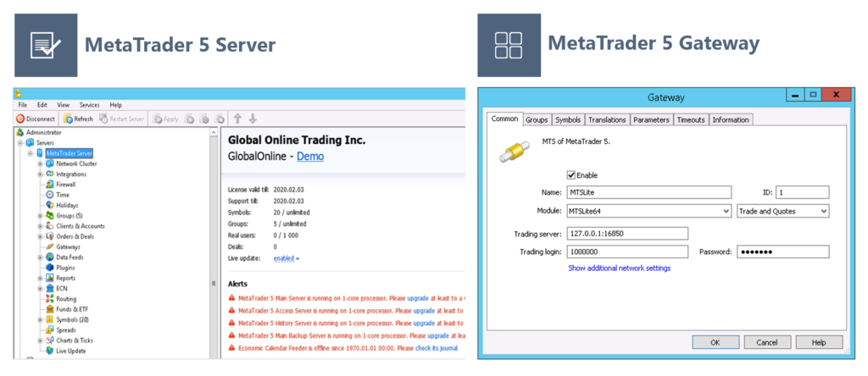Click the move down arrow in toolbar
Viewport: 868px width, 376px height.
tap(253, 119)
